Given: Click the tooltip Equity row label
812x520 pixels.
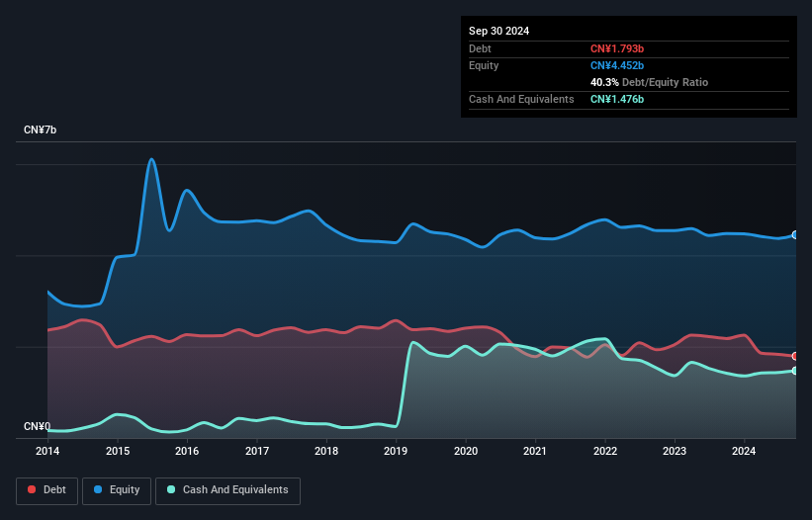Looking at the screenshot, I should click(x=484, y=65).
